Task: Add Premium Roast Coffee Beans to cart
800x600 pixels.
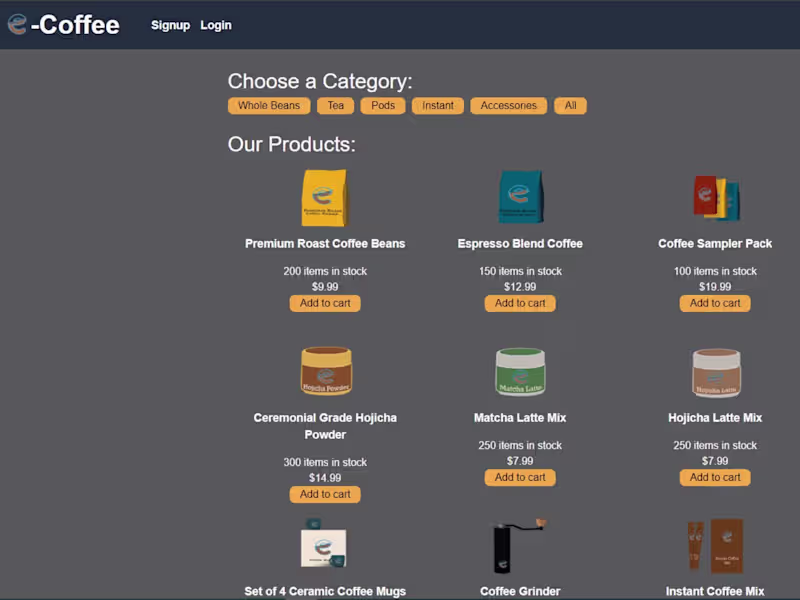Action: coord(325,303)
